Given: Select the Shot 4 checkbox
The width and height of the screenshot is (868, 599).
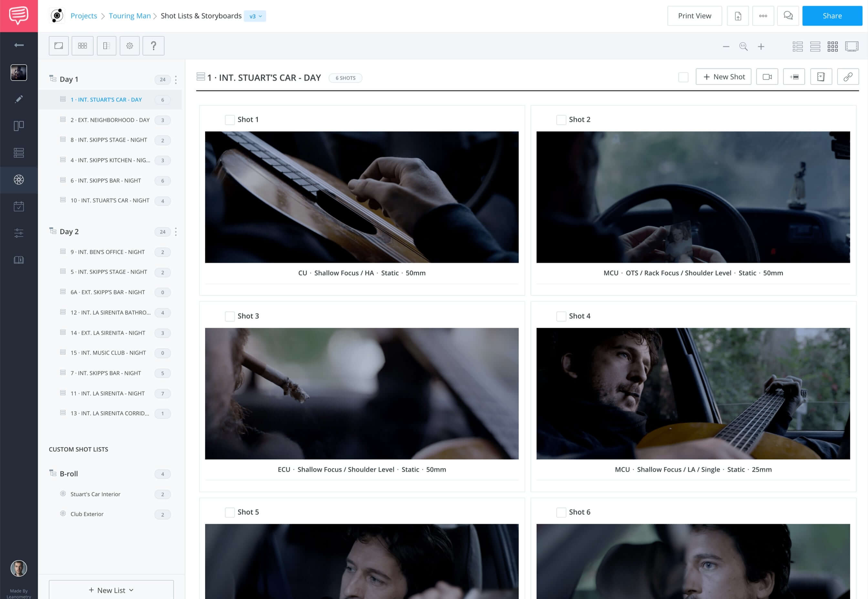Looking at the screenshot, I should pos(561,316).
